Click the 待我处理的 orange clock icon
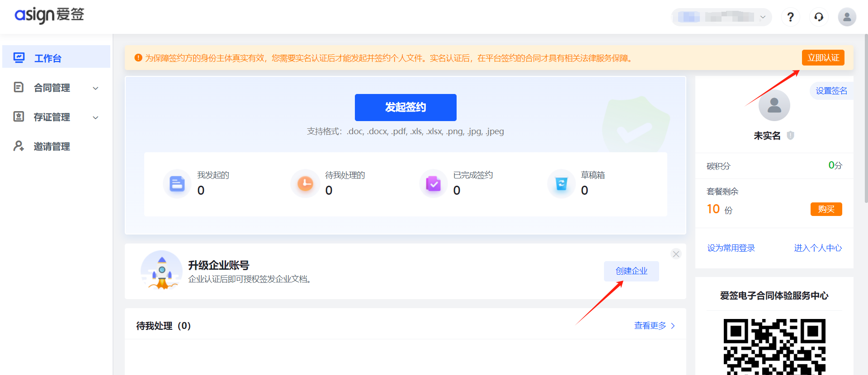Screen dimensions: 868x375 (305, 183)
